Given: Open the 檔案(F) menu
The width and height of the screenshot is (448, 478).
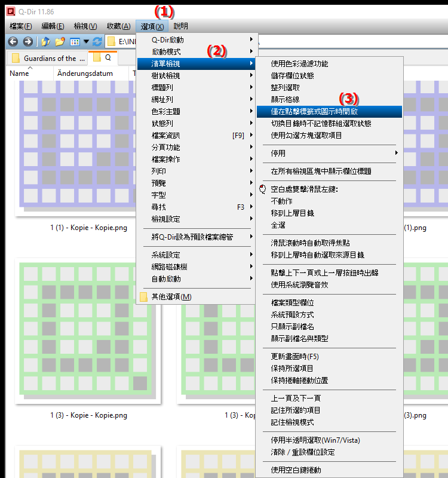Looking at the screenshot, I should (21, 26).
